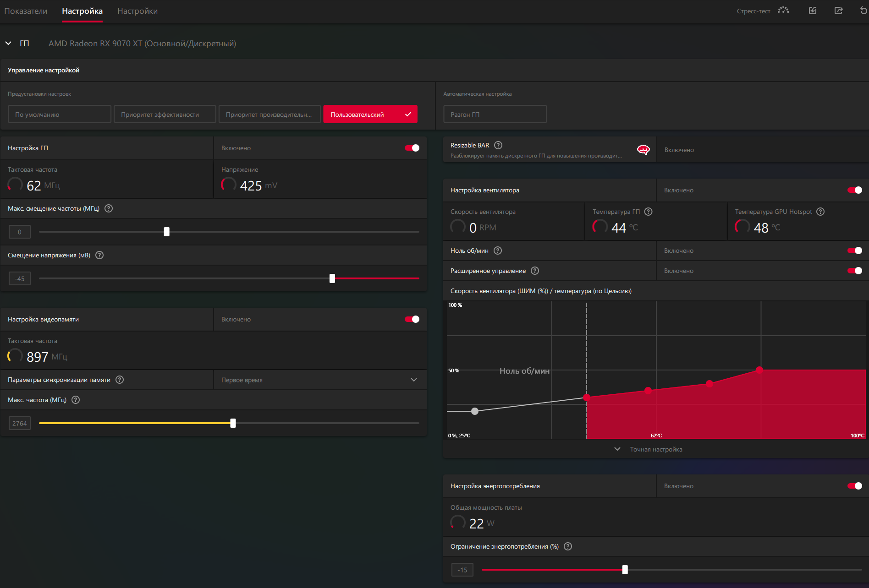Disable the Настройка энергопотребления switch
869x588 pixels.
pos(855,486)
